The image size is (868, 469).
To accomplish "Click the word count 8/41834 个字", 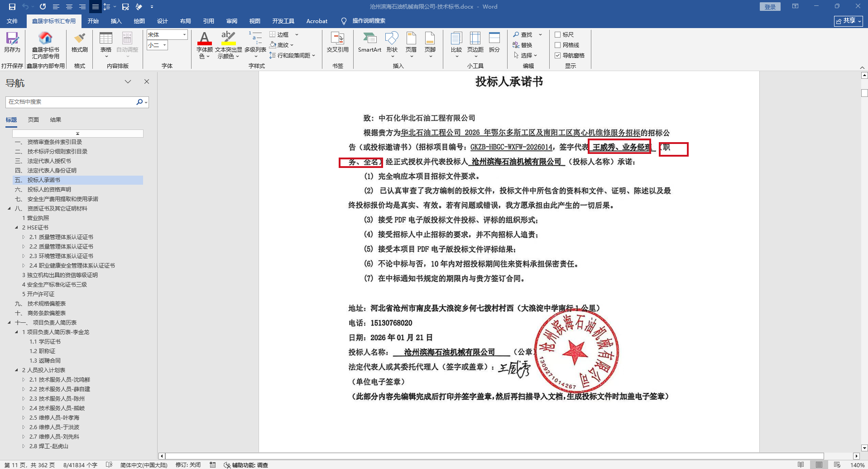I will 80,465.
